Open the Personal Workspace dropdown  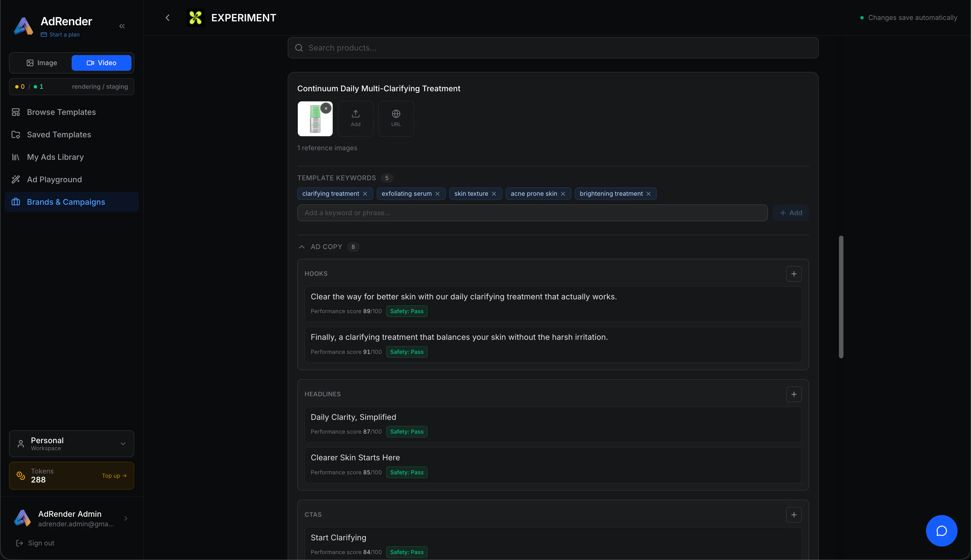72,443
